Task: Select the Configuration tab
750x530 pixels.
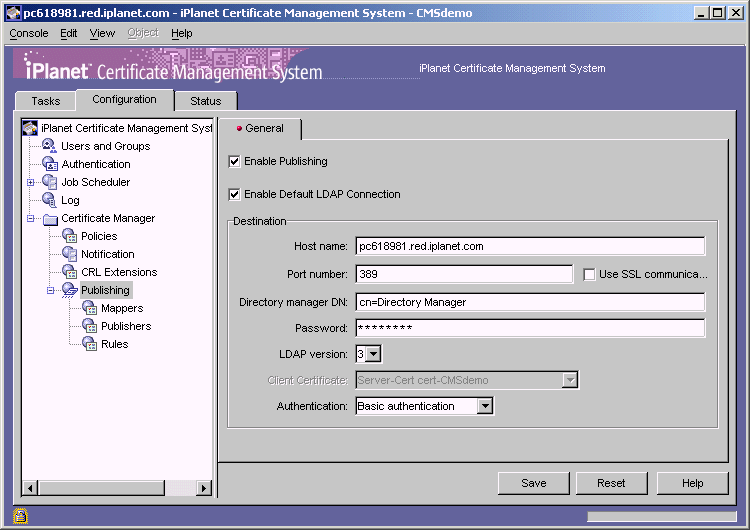Action: [x=124, y=99]
